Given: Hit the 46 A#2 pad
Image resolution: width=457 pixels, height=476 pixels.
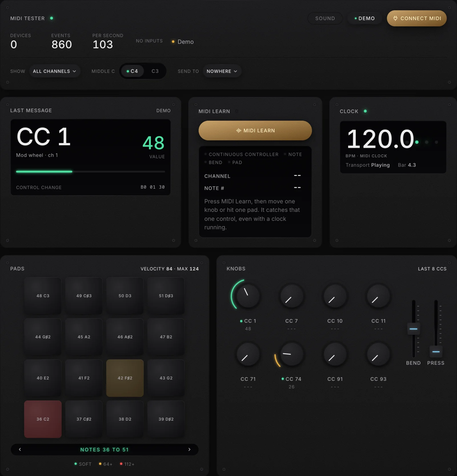Looking at the screenshot, I should point(125,337).
